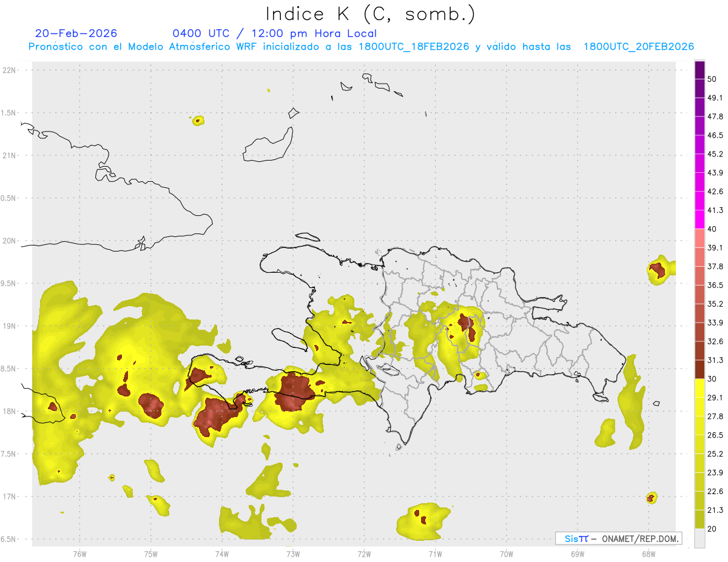
Task: Click the latitude label "18N"
Action: [10, 411]
